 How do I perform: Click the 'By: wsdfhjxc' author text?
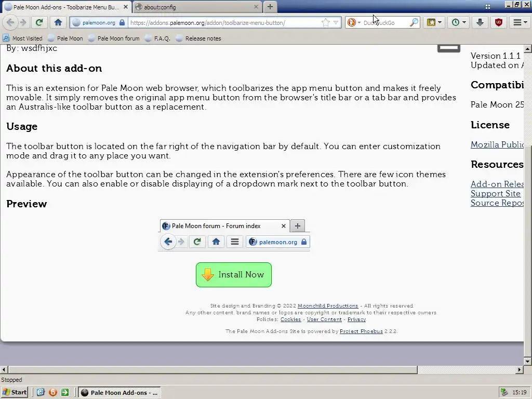click(32, 48)
